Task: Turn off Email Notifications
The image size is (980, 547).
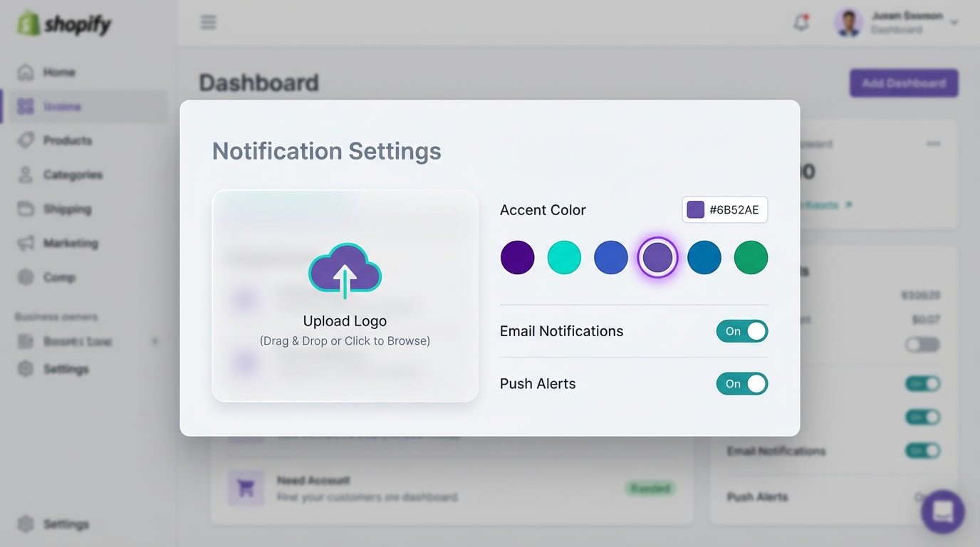Action: coord(741,330)
